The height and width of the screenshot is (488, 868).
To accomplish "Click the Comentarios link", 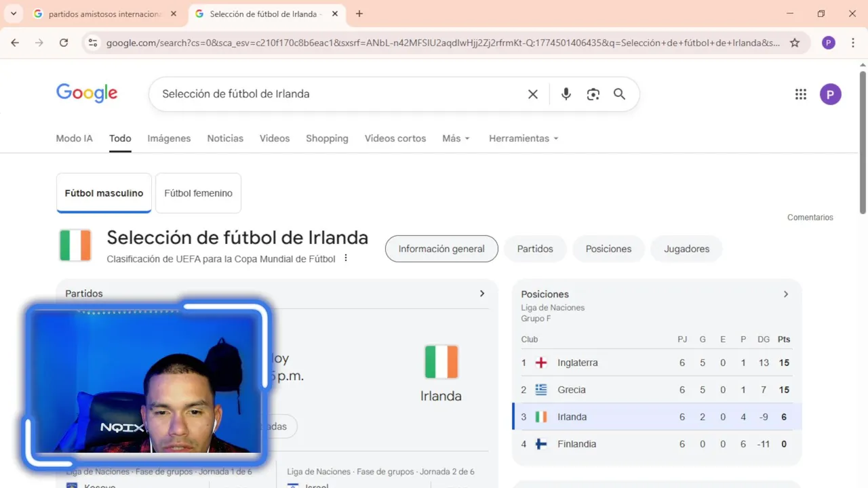I will tap(810, 218).
